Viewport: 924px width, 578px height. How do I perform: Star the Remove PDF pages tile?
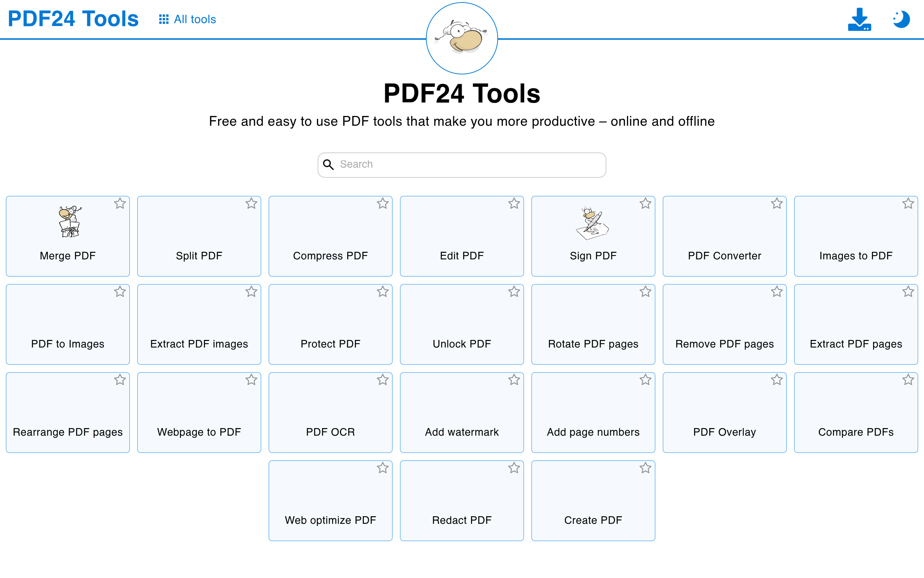(777, 292)
